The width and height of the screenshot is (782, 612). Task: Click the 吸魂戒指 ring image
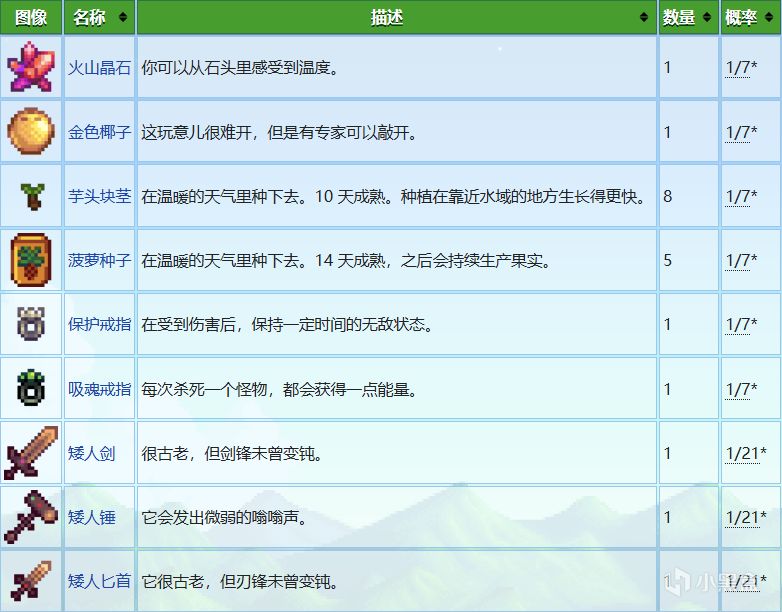click(31, 388)
